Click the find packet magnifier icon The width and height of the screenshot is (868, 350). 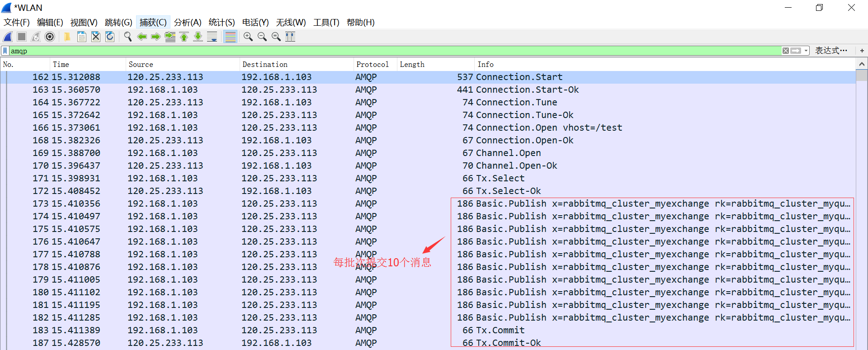click(128, 37)
